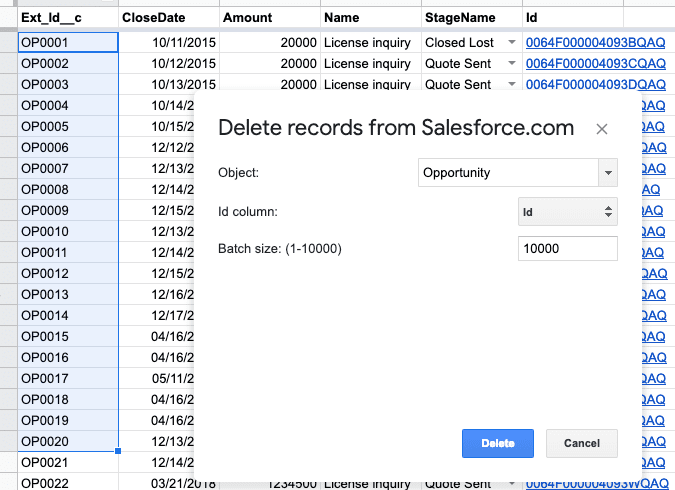Select cell OP0019
Image resolution: width=675 pixels, height=490 pixels.
[68, 420]
